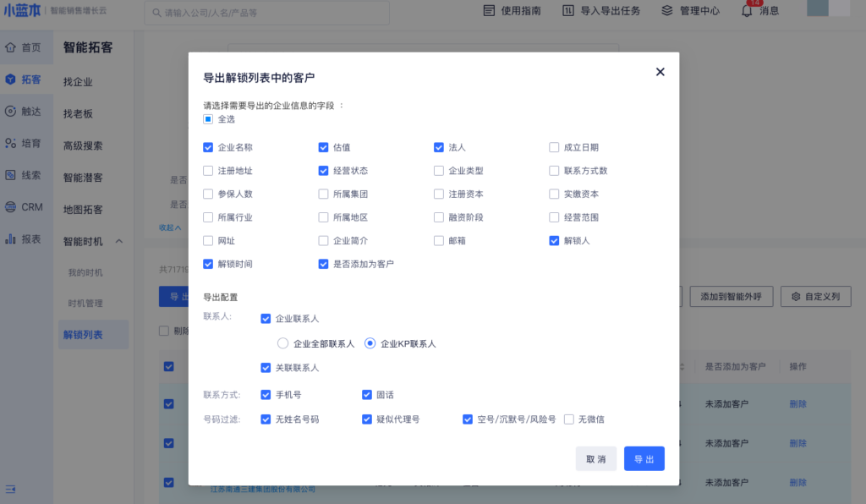Uncheck the 企业名称 field checkbox
866x504 pixels.
pos(208,147)
